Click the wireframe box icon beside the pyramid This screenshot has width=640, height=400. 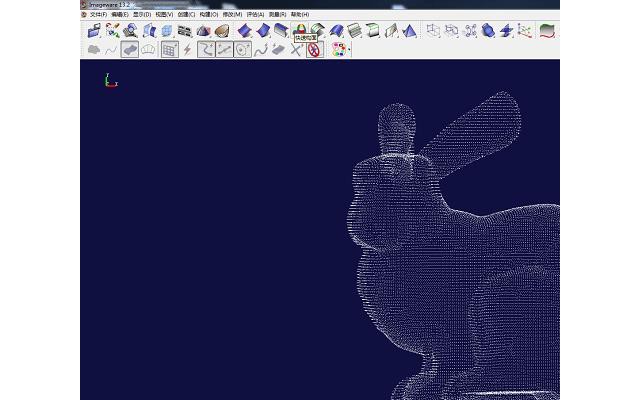(x=433, y=31)
